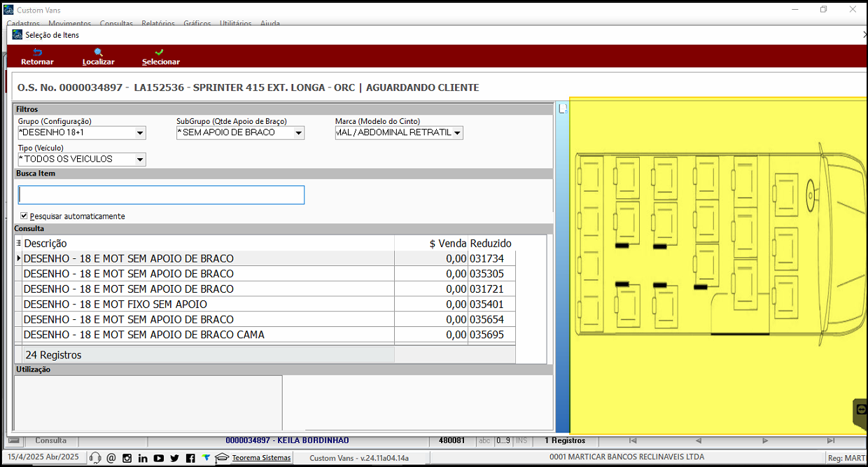Viewport: 868px width, 467px height.
Task: Open the Relatórios menu
Action: tap(158, 23)
